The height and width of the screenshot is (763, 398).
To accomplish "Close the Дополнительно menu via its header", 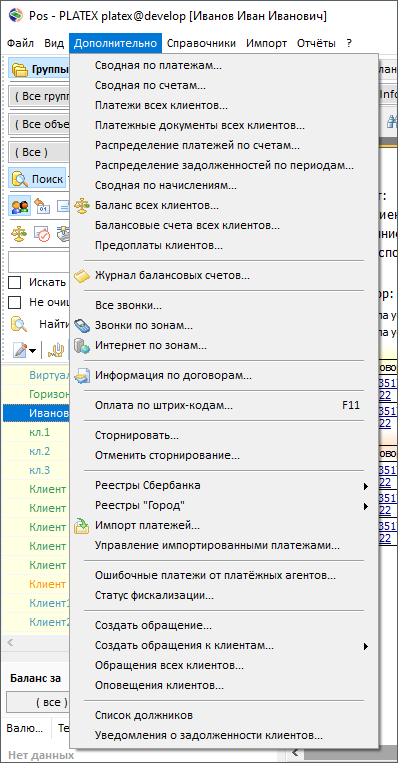I will pyautogui.click(x=116, y=43).
